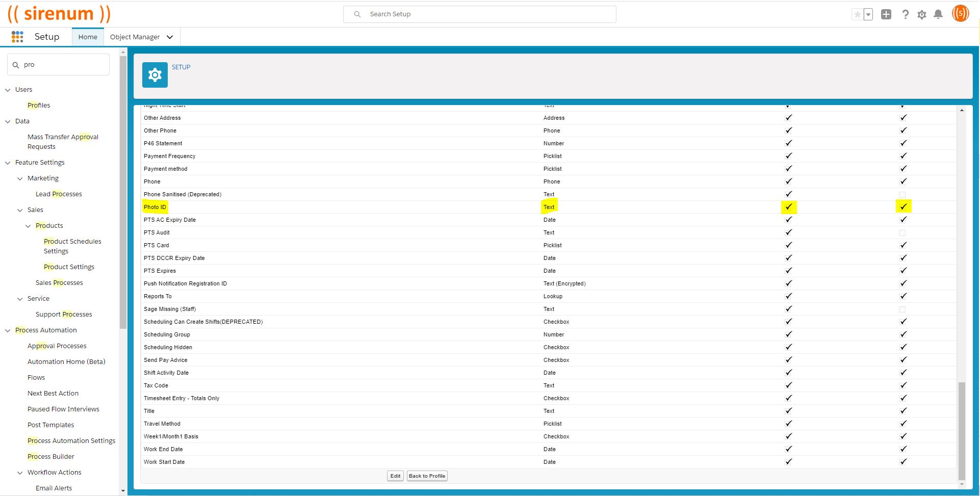
Task: Open the Object Manager tab
Action: [135, 37]
